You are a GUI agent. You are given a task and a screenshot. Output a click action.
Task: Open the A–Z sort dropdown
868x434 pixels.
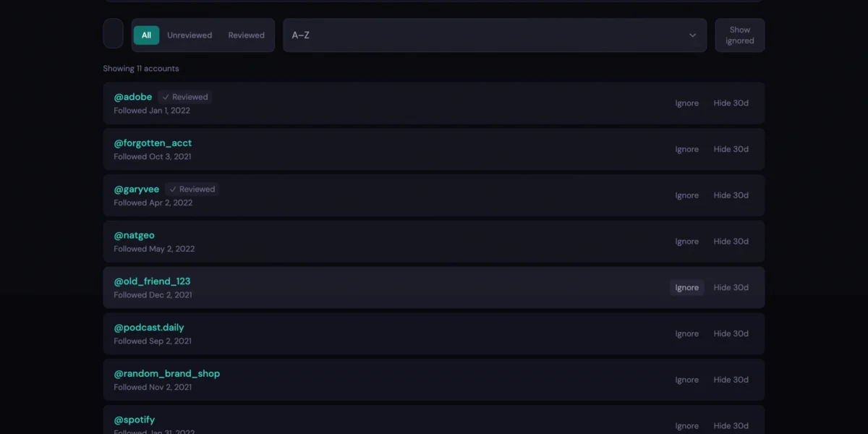coord(494,35)
